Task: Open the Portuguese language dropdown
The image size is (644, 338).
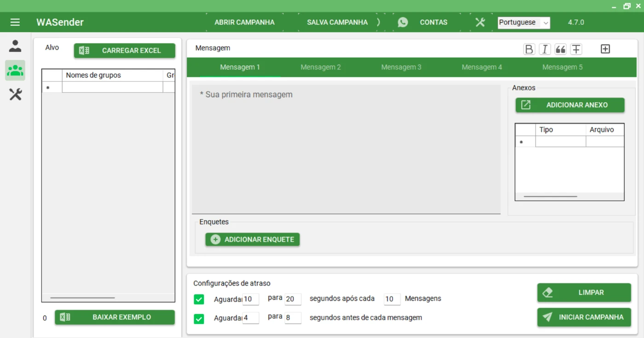Action: pyautogui.click(x=523, y=23)
